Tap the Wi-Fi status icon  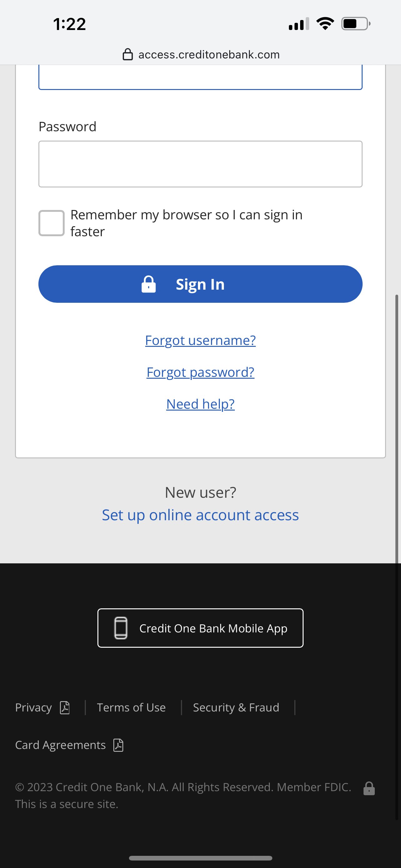click(x=325, y=23)
